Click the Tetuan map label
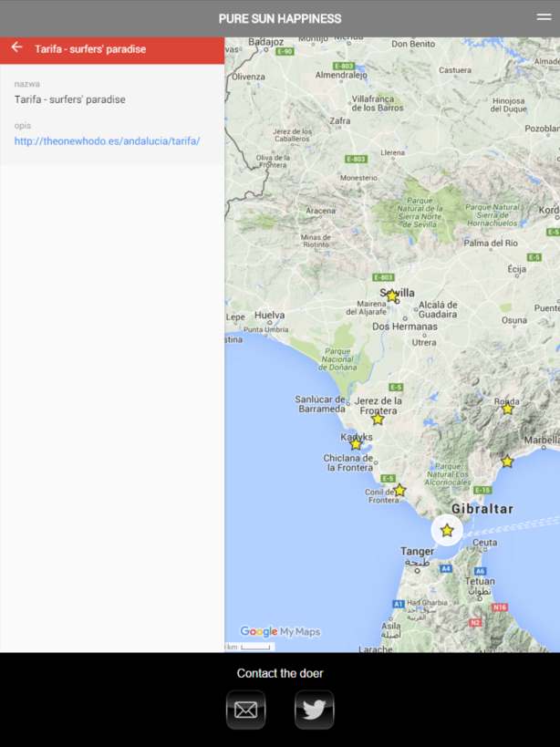Viewport: 560px width, 747px height. point(480,581)
